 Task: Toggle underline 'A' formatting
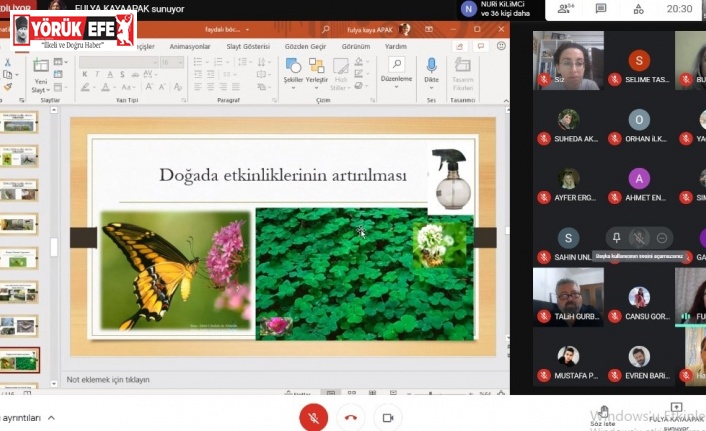(110, 74)
